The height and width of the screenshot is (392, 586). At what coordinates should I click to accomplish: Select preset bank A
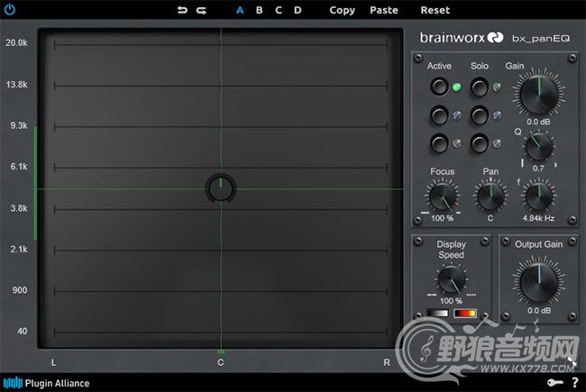[x=240, y=10]
